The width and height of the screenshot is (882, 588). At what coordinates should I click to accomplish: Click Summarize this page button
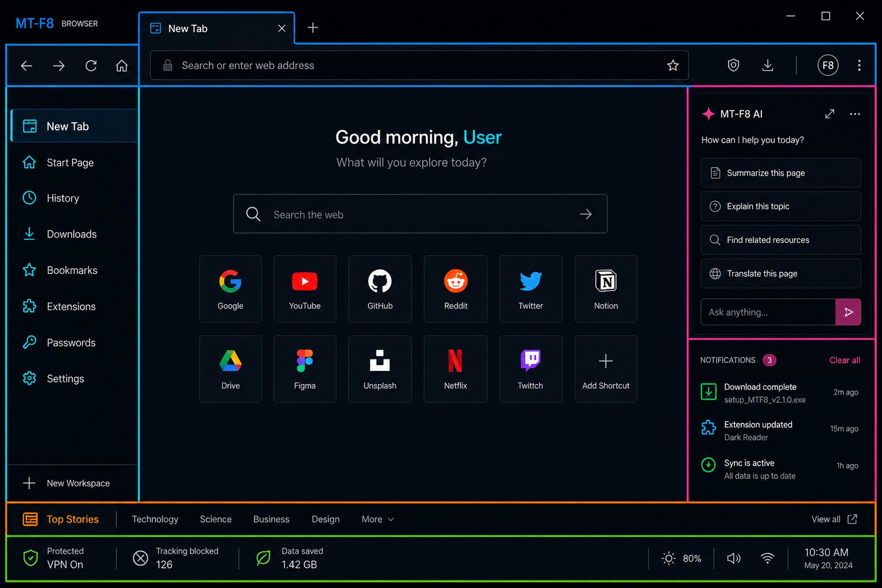[x=781, y=173]
